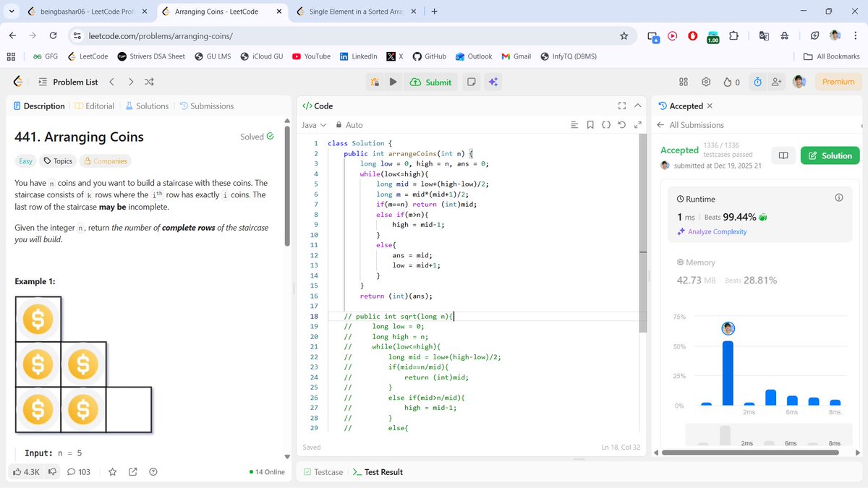Click the daily streak flame icon
868x488 pixels.
coord(728,82)
